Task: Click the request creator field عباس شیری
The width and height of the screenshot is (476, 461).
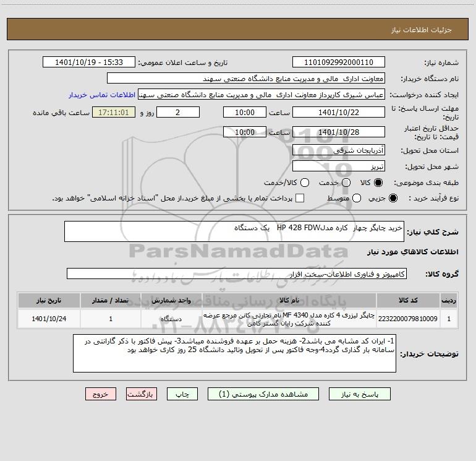Action: [261, 95]
